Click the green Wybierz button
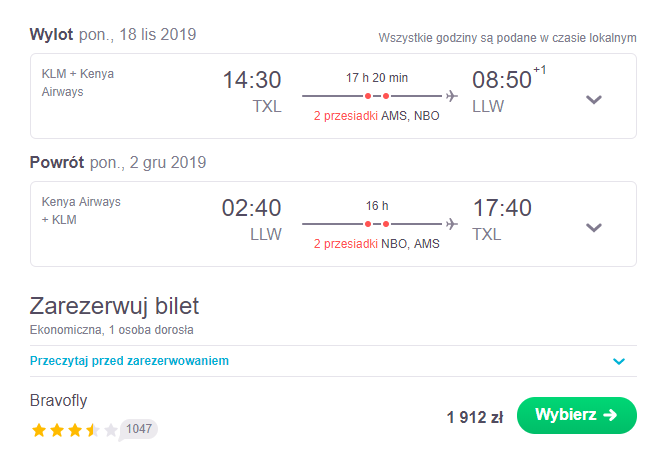This screenshot has width=659, height=452. [577, 415]
